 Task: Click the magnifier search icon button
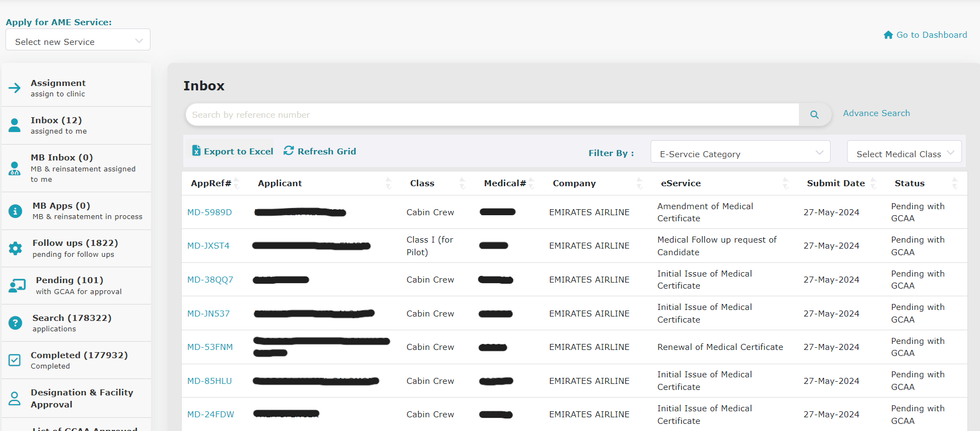(x=814, y=114)
